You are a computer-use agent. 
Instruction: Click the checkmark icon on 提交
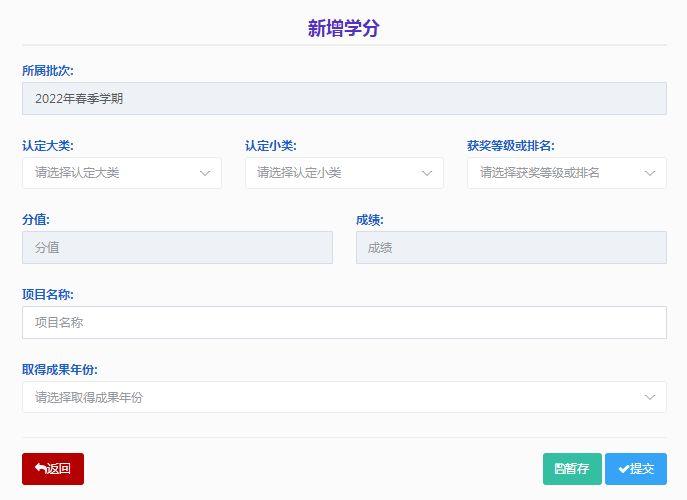tap(623, 469)
